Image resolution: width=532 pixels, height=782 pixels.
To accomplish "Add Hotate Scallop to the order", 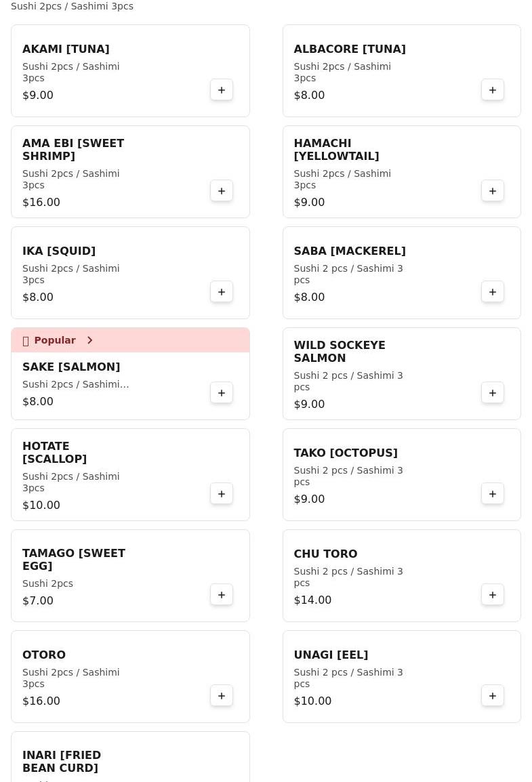I will (x=222, y=494).
